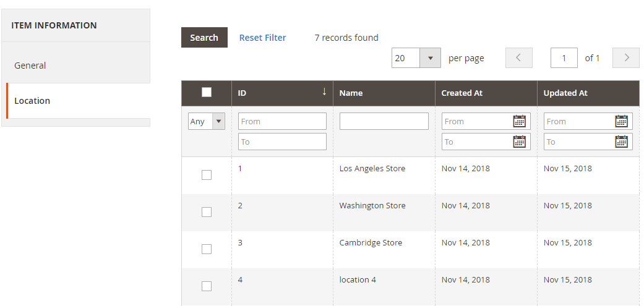The width and height of the screenshot is (644, 306).
Task: Go to previous page arrow
Action: pos(518,58)
